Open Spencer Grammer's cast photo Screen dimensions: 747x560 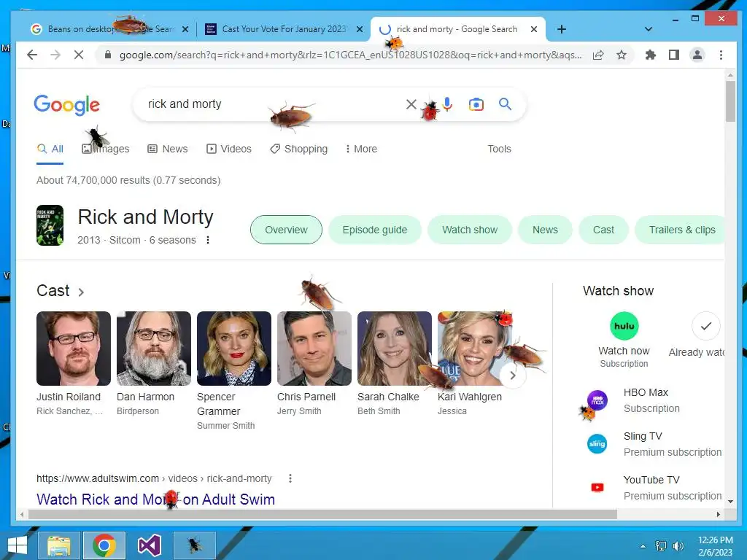tap(234, 349)
